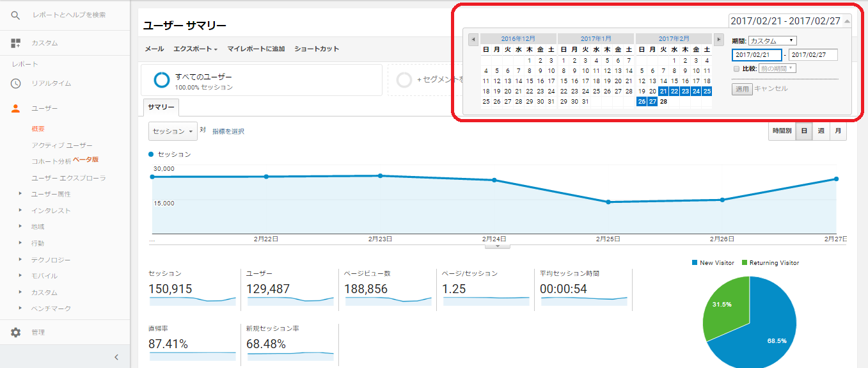
Task: Go to previous month in calendar
Action: [473, 39]
